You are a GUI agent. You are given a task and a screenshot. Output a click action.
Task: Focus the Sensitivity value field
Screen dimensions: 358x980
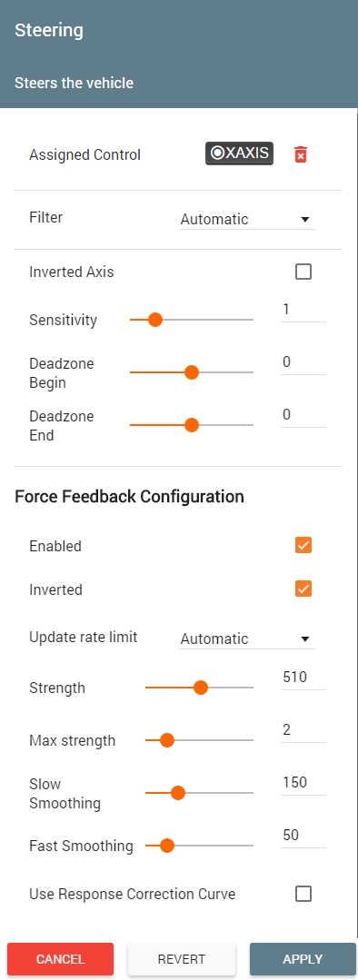click(303, 310)
